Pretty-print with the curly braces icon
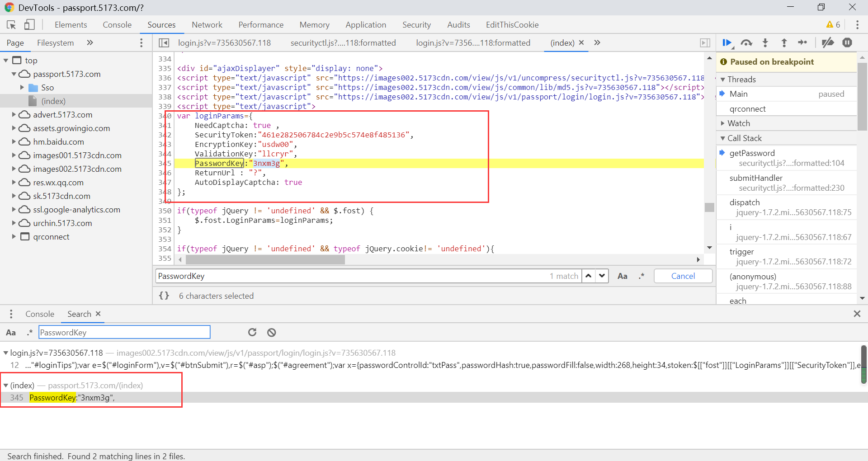Screen dimensions: 868x461 click(164, 296)
